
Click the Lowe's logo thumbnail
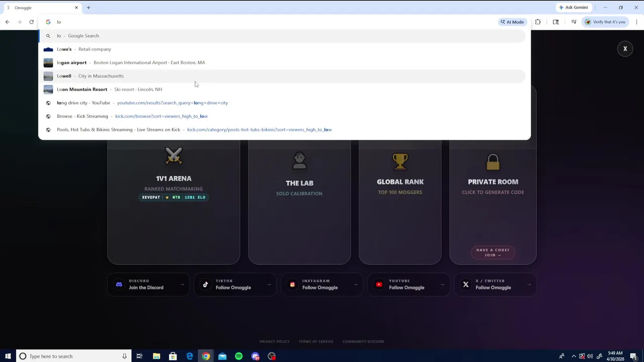pyautogui.click(x=48, y=49)
